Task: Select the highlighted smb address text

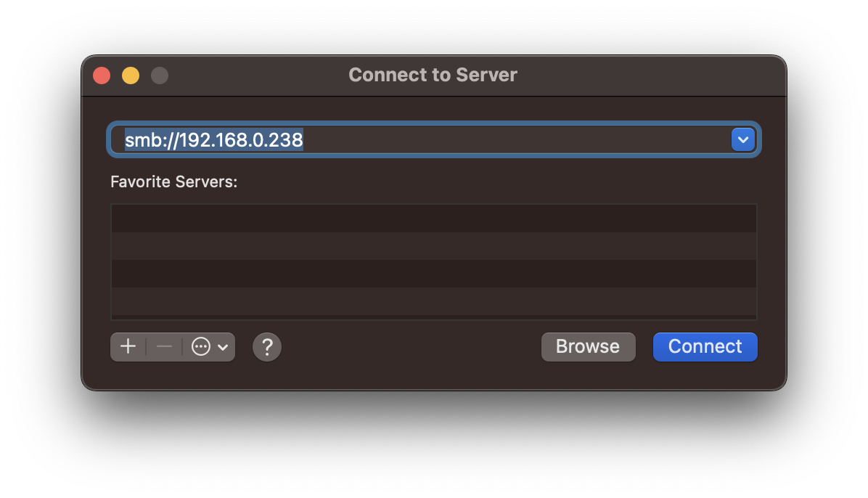Action: click(x=213, y=139)
